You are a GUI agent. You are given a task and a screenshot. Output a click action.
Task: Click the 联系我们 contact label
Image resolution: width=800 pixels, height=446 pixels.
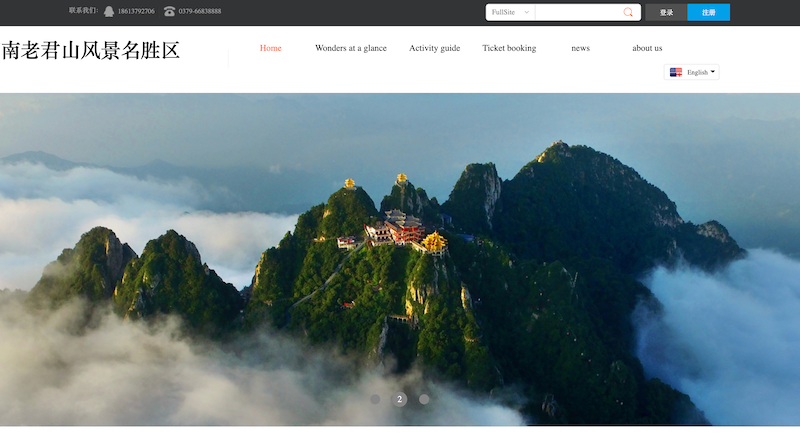pyautogui.click(x=83, y=10)
